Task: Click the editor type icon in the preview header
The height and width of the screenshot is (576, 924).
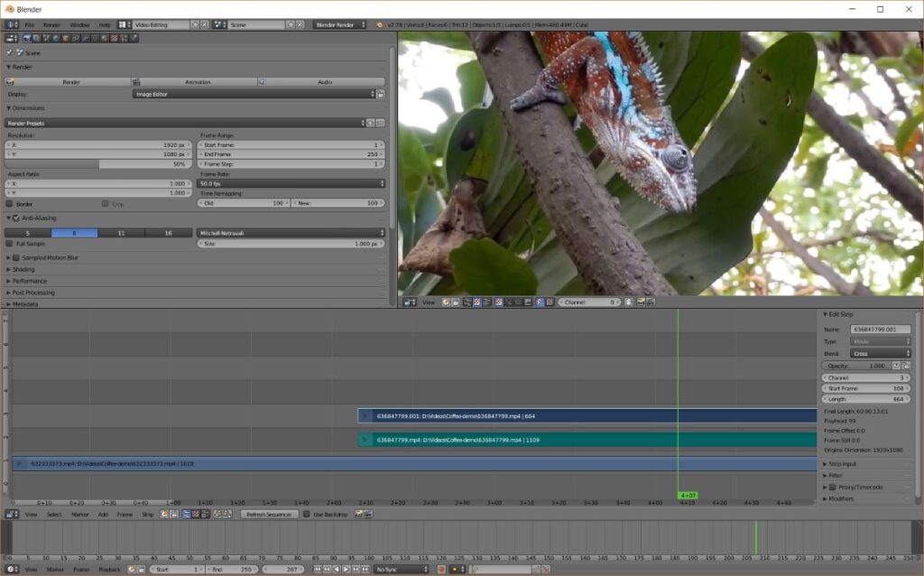Action: (412, 302)
